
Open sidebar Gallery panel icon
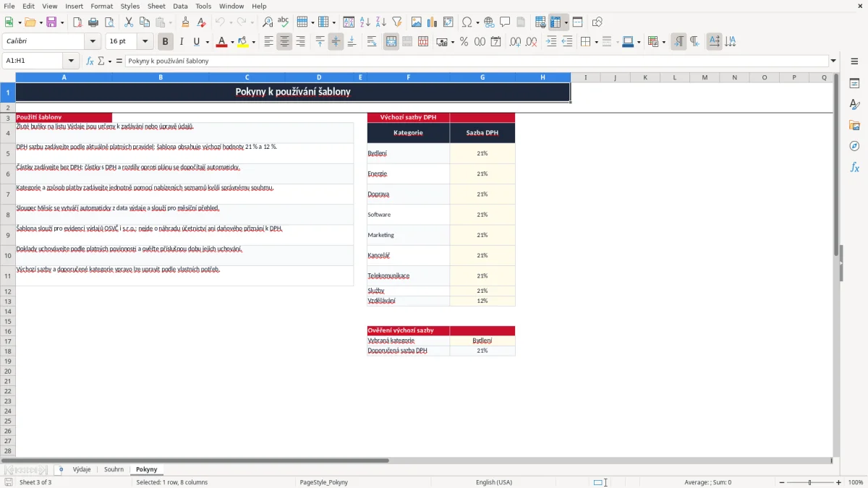pyautogui.click(x=854, y=125)
